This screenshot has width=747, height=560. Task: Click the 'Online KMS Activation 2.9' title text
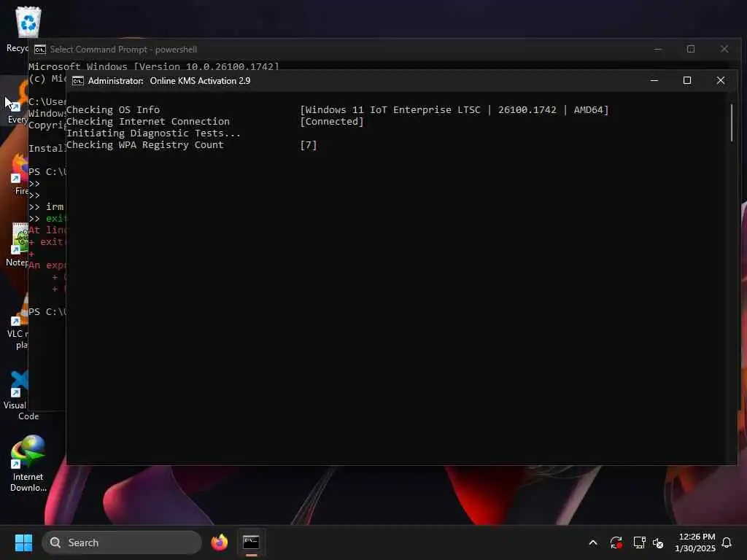tap(200, 81)
